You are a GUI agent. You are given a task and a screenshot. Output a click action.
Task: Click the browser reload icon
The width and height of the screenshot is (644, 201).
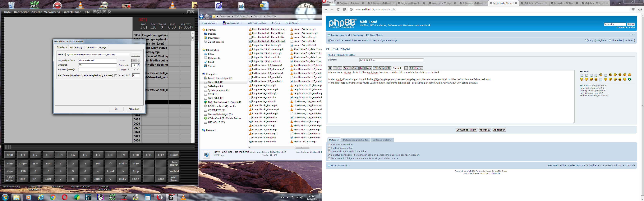pyautogui.click(x=338, y=10)
